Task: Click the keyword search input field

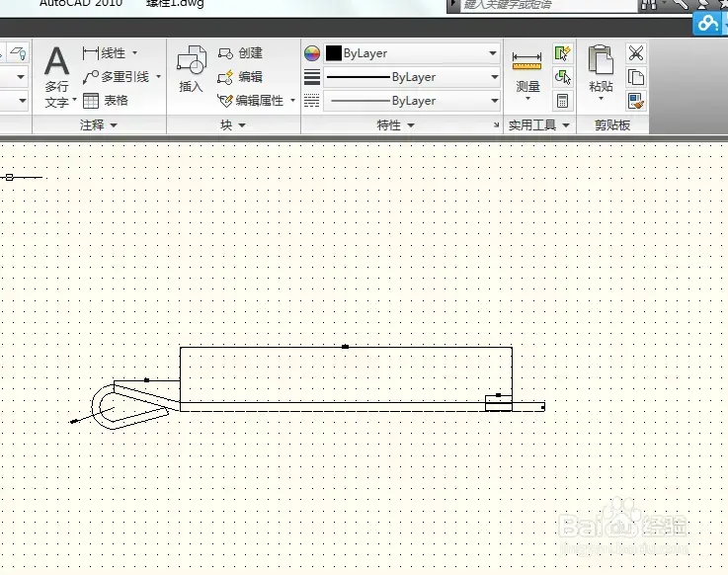Action: pyautogui.click(x=548, y=5)
